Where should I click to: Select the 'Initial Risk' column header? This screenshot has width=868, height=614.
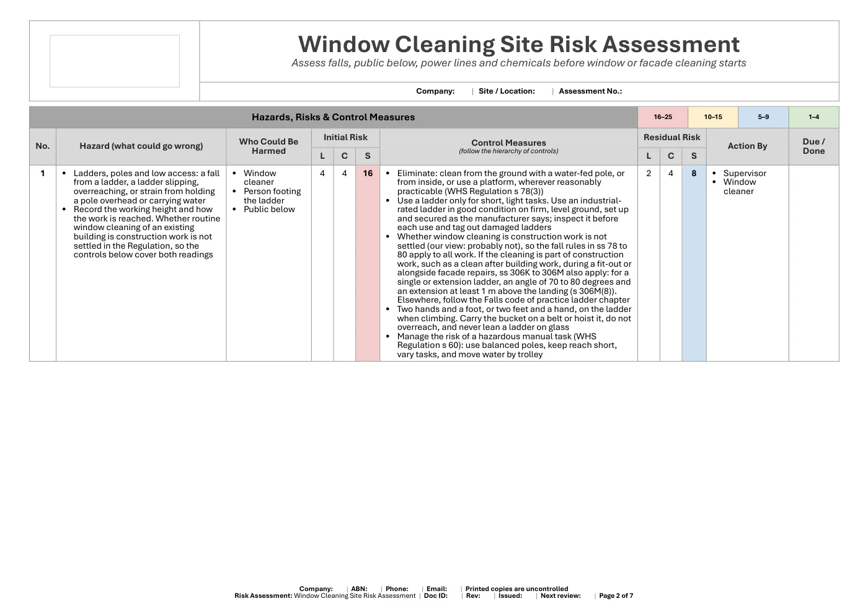(x=345, y=138)
